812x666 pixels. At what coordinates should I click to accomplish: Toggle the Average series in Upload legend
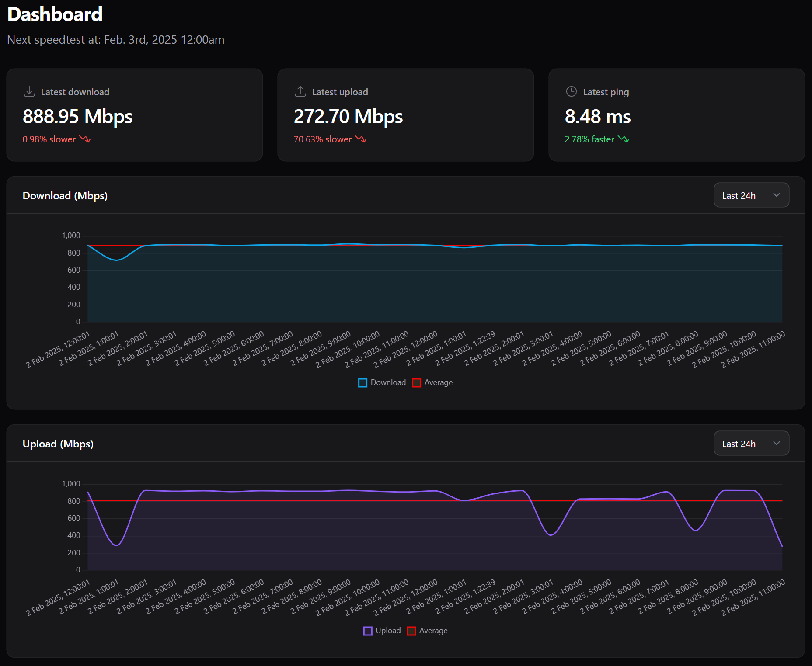427,631
